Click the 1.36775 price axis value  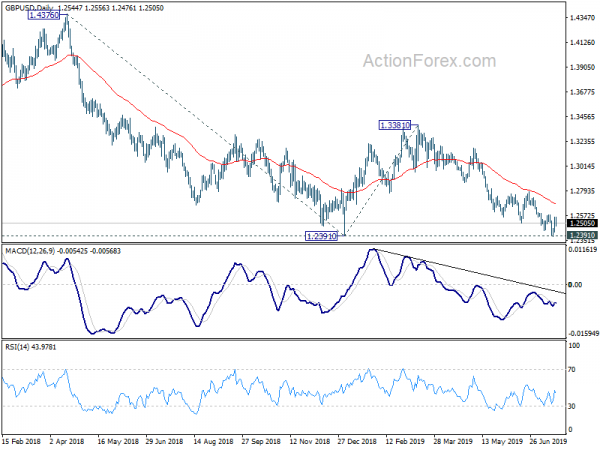click(x=582, y=92)
